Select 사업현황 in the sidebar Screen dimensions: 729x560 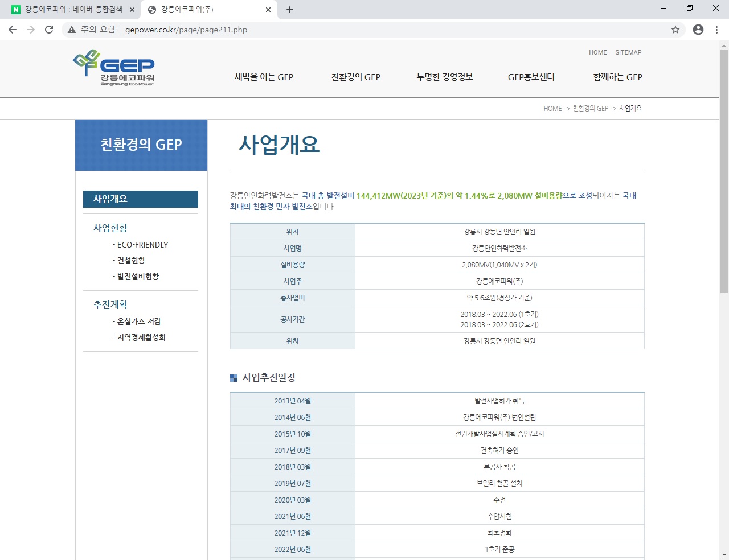[x=110, y=228]
